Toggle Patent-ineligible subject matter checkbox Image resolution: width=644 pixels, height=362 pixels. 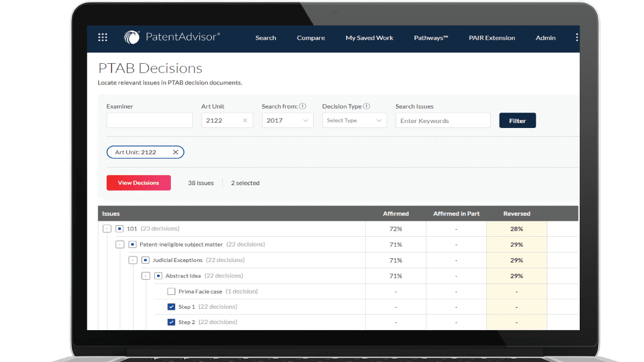click(x=132, y=244)
